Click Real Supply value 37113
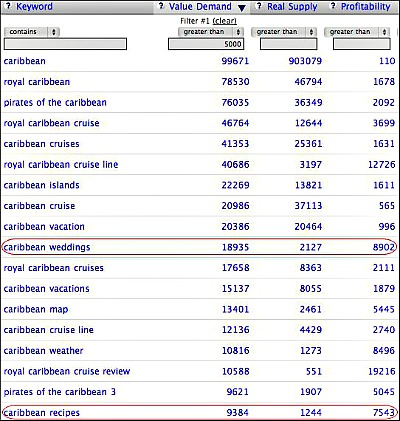This screenshot has width=400, height=421. point(308,206)
